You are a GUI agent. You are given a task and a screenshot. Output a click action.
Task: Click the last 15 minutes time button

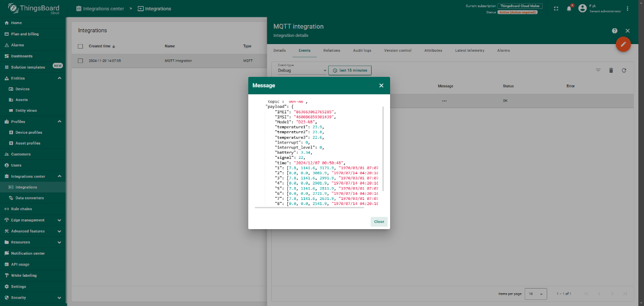(x=350, y=70)
